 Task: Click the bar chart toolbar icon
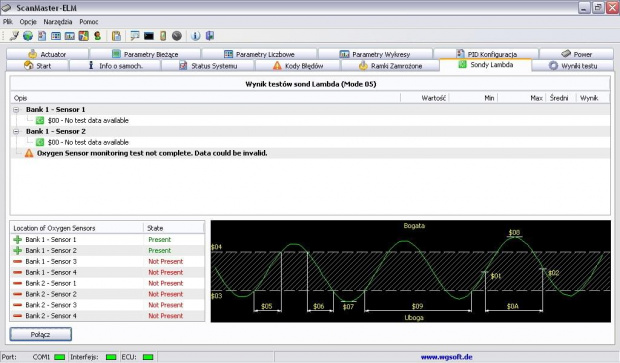(70, 36)
